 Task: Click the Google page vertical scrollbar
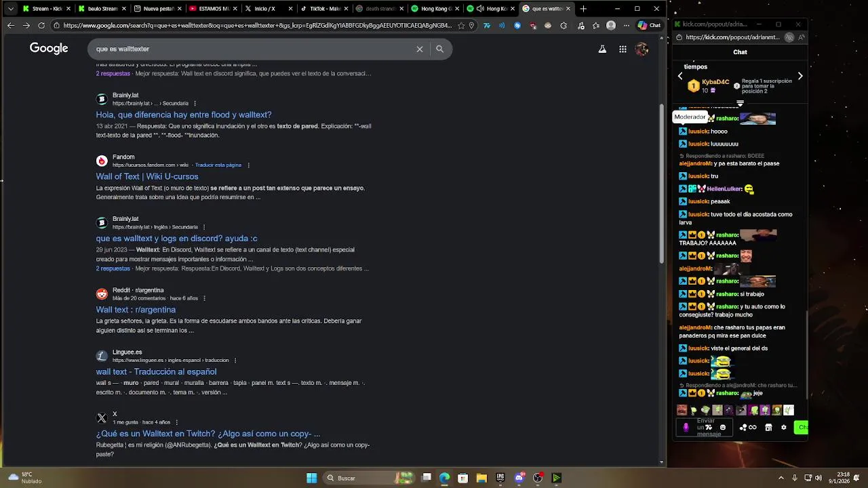click(x=662, y=183)
